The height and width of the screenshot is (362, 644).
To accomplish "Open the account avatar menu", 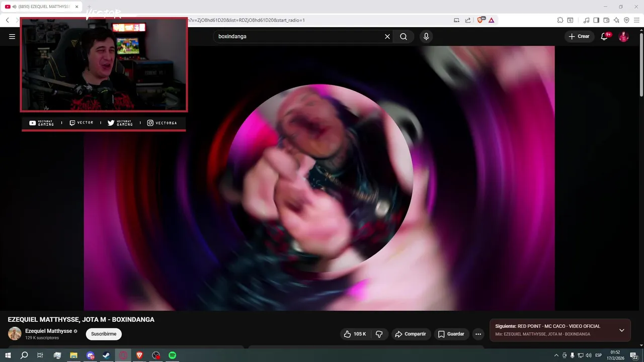I will [623, 37].
